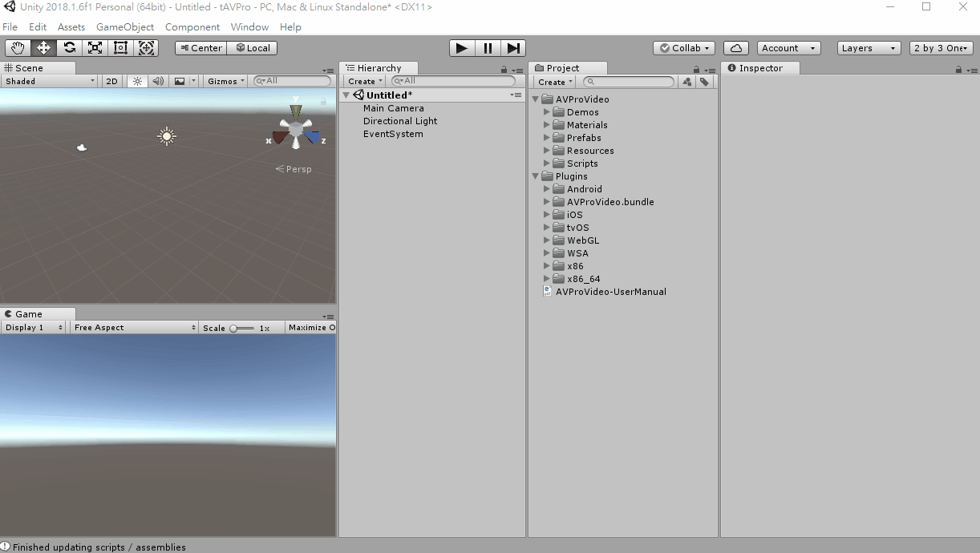Start Play mode
The width and height of the screenshot is (980, 553).
(x=461, y=48)
